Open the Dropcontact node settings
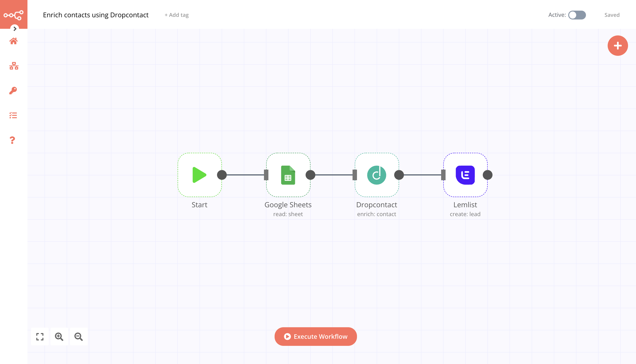This screenshot has height=364, width=636. coord(376,175)
